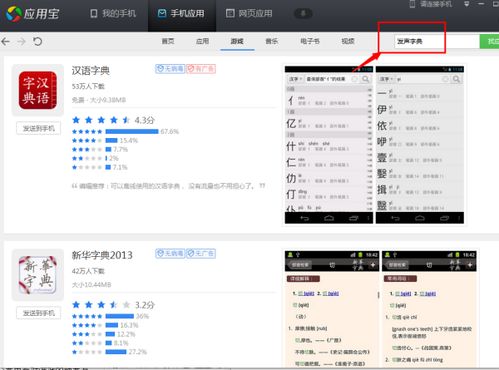Screen dimensions: 499x370
Task: Select the 音乐 category tab
Action: click(272, 41)
